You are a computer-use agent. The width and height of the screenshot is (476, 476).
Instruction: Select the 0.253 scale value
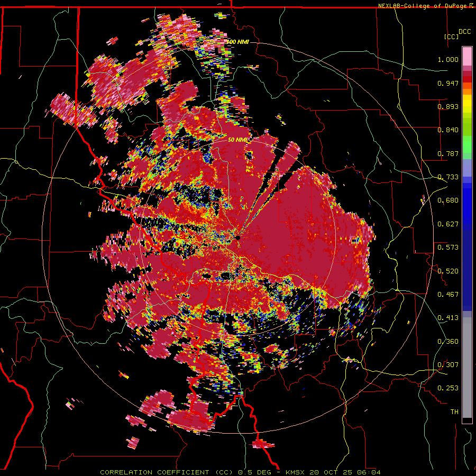pos(448,388)
